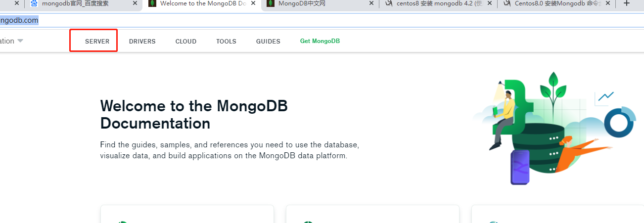Close the centos8 安装 mongodb tab
Image resolution: width=644 pixels, height=223 pixels.
tap(490, 3)
